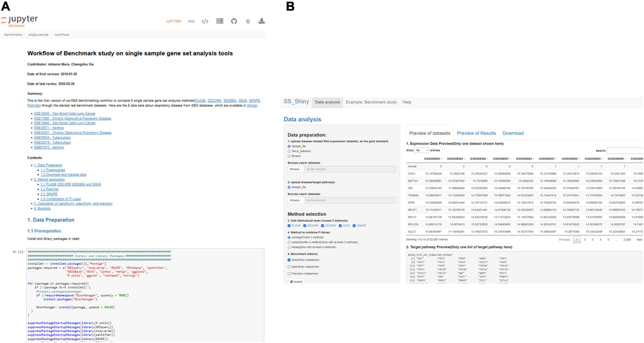The width and height of the screenshot is (644, 343).
Task: Open the Help navbar tab
Action: (x=407, y=102)
